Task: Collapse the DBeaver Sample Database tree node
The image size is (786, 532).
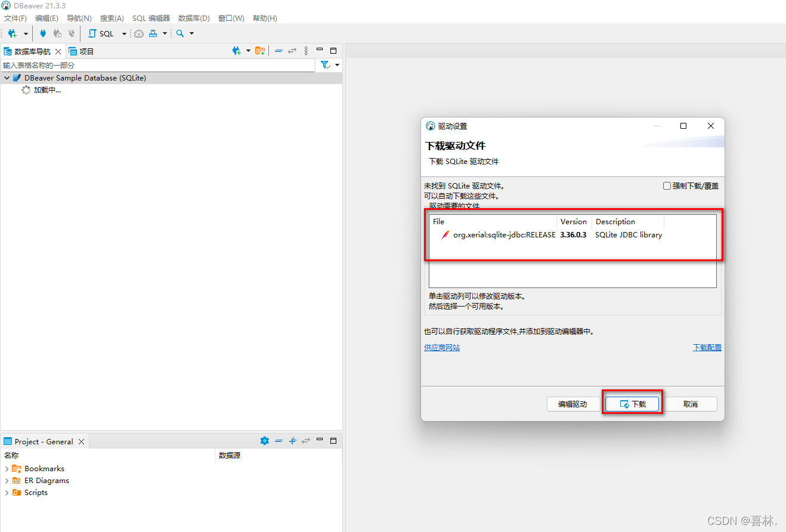Action: tap(7, 78)
